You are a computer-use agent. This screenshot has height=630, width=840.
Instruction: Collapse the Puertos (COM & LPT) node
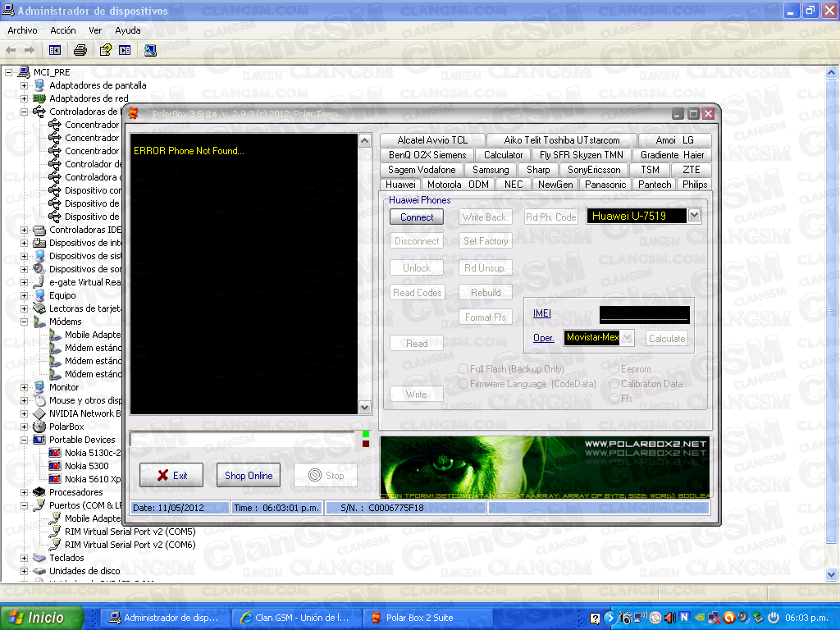24,505
